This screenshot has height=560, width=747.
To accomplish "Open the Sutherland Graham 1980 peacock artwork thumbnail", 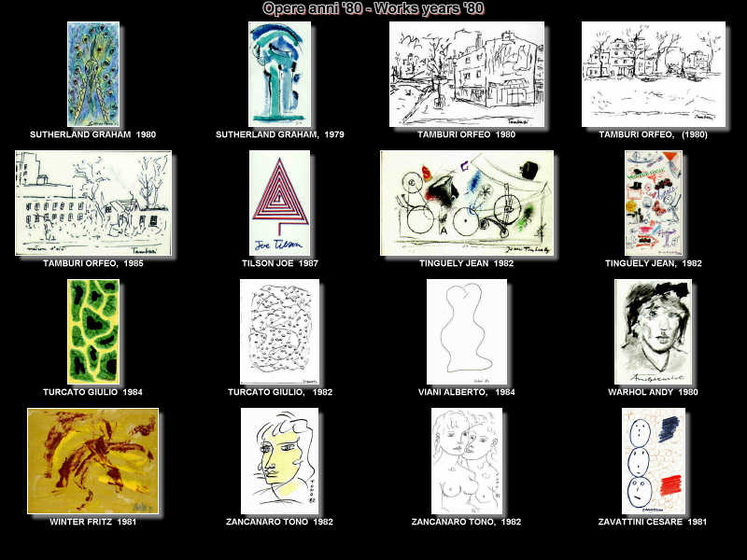I will tap(92, 74).
